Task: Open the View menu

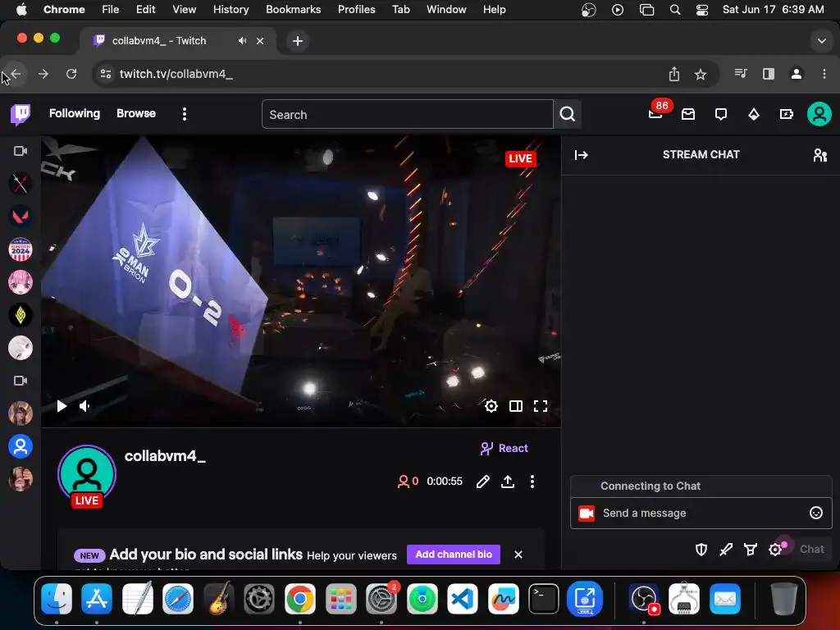Action: [185, 10]
